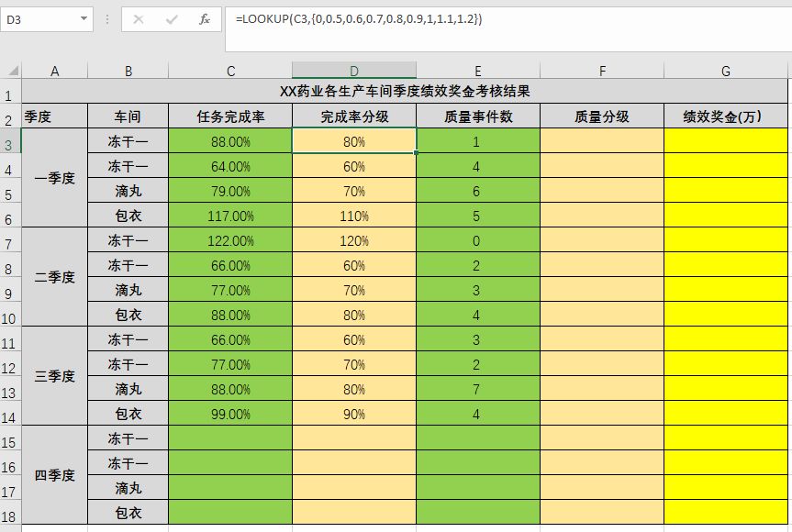Click the Enter checkmark icon in formula bar
This screenshot has height=532, width=792.
(x=172, y=19)
